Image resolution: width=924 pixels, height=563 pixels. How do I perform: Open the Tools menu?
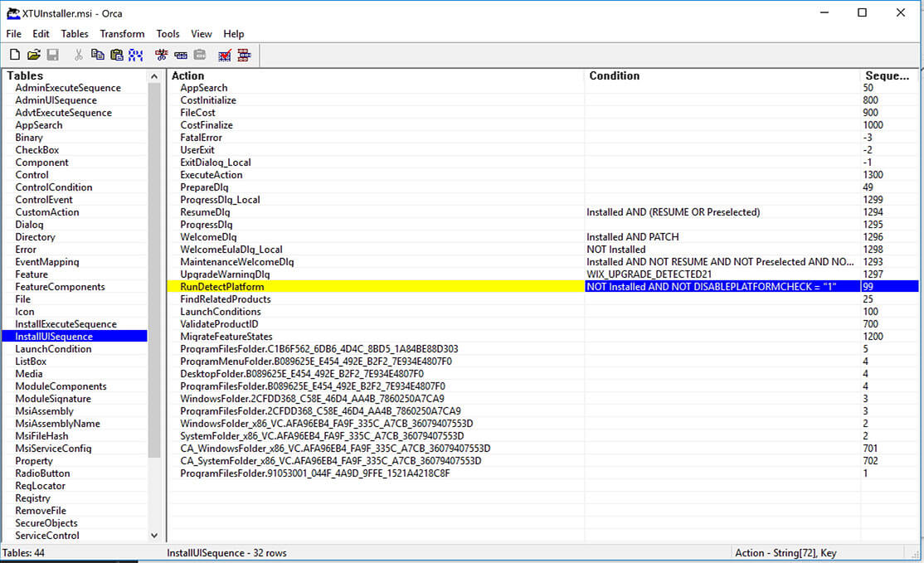tap(168, 33)
